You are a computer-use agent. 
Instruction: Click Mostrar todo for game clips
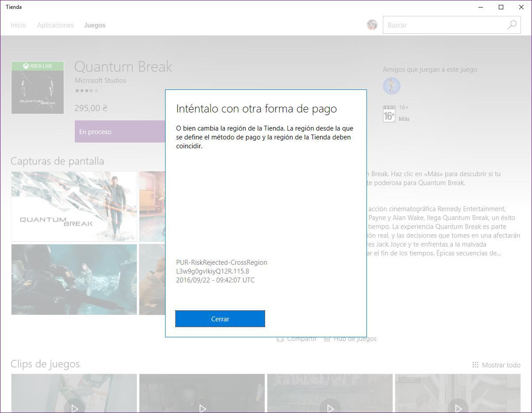pos(496,365)
